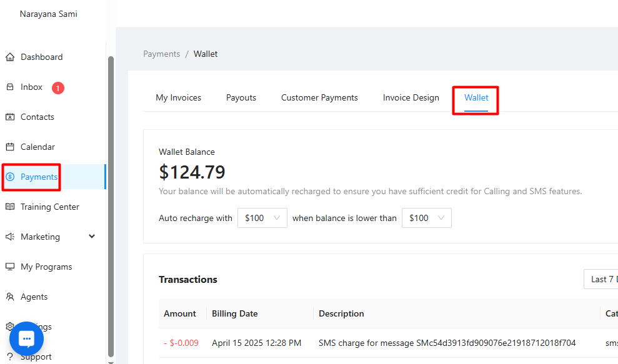Click the Payments breadcrumb link

(x=161, y=54)
